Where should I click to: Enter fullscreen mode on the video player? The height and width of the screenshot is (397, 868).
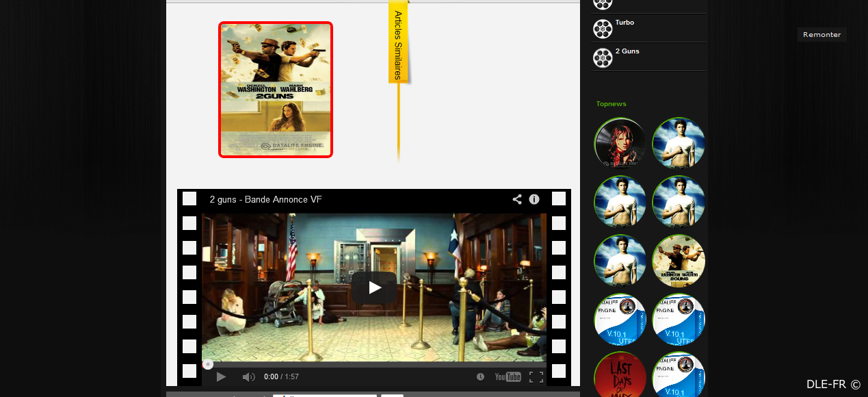pos(536,376)
